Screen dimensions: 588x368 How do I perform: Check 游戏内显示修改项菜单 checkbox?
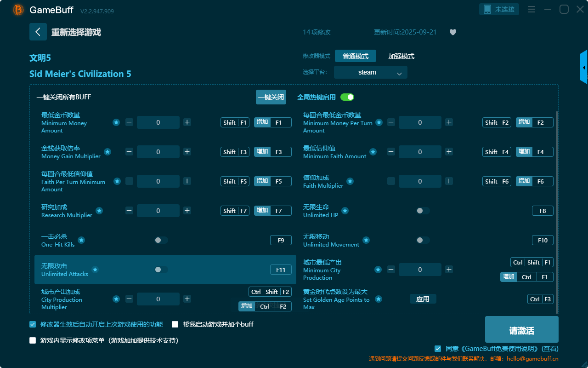click(33, 341)
